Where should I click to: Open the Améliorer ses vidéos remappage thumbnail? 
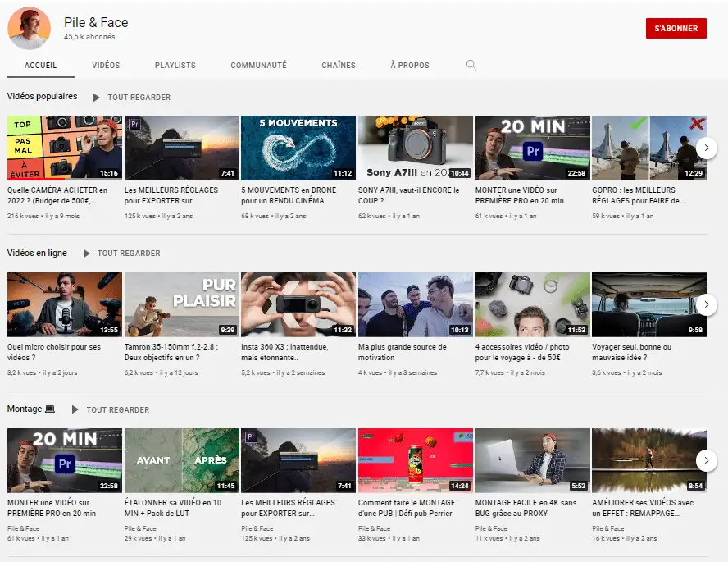649,460
